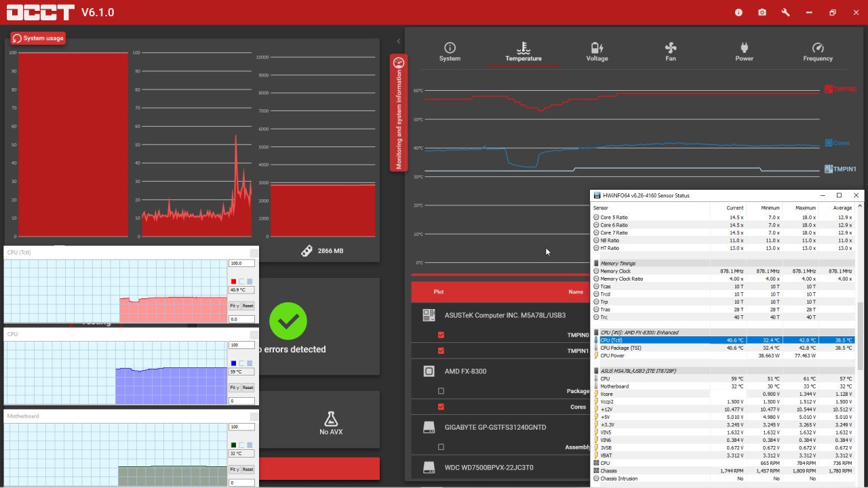The image size is (868, 488).
Task: Open OCCT settings wrench icon
Action: [x=785, y=12]
